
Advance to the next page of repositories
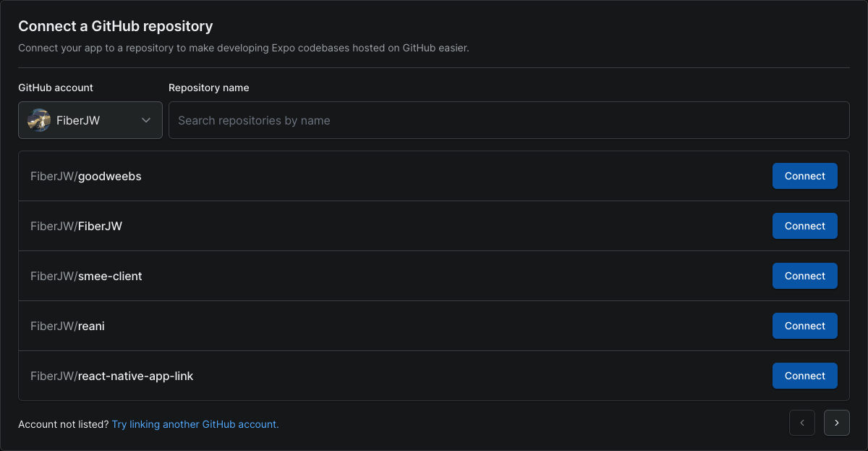tap(836, 423)
